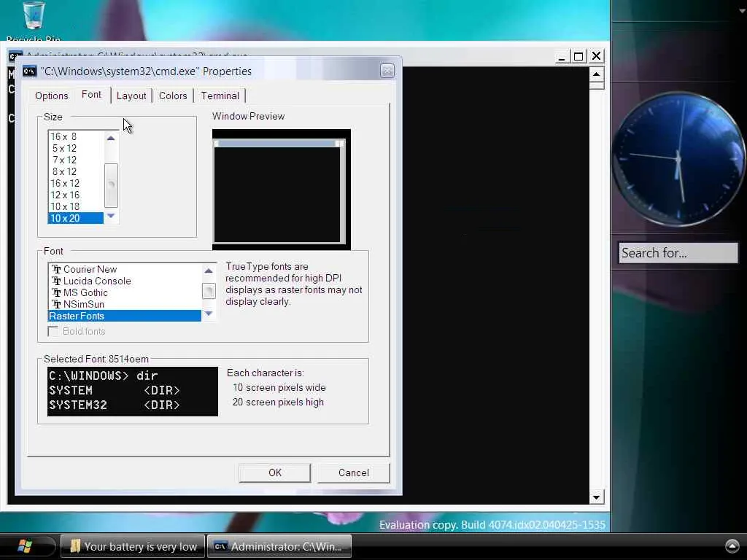Click the Size list scroll down arrow

pyautogui.click(x=111, y=216)
